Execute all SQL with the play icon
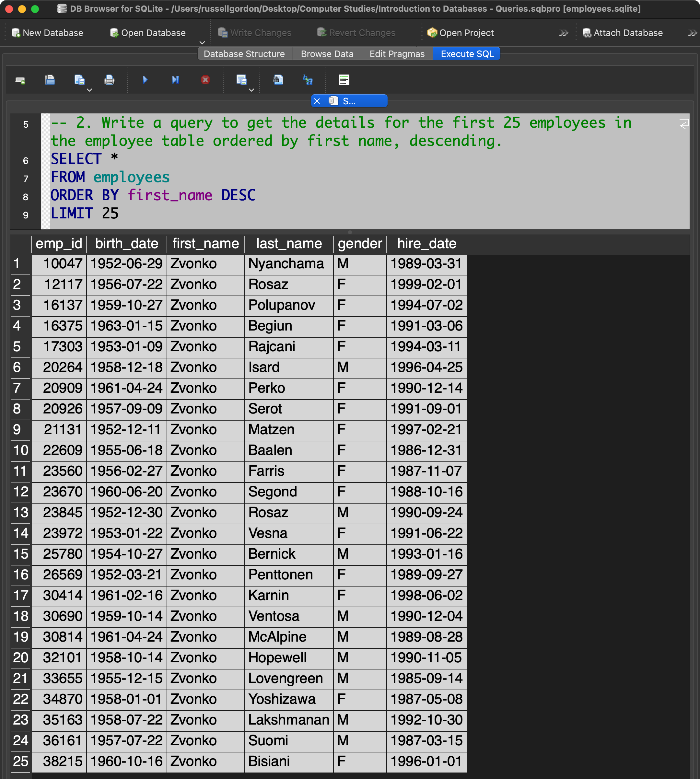 (x=145, y=80)
